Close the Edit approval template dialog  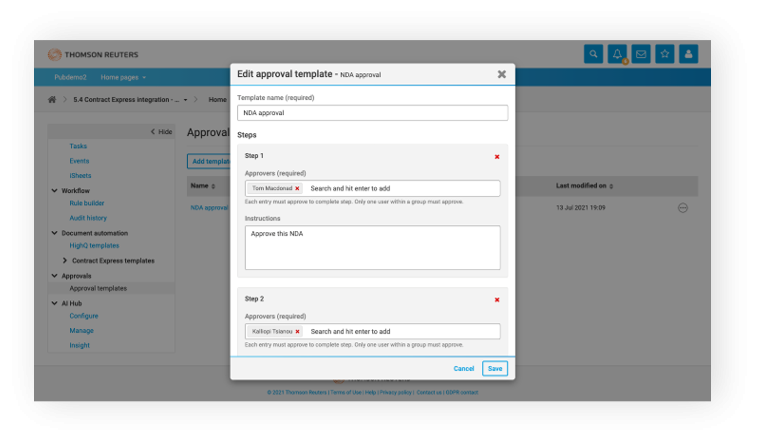click(501, 74)
